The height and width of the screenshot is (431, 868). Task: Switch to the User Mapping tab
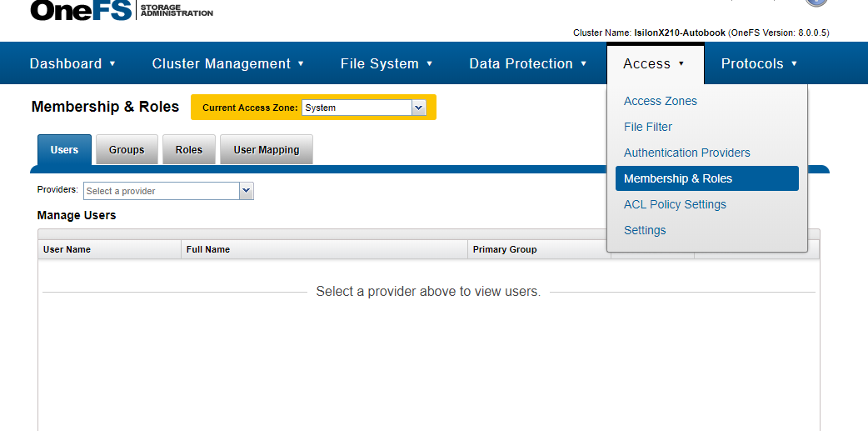click(x=267, y=149)
